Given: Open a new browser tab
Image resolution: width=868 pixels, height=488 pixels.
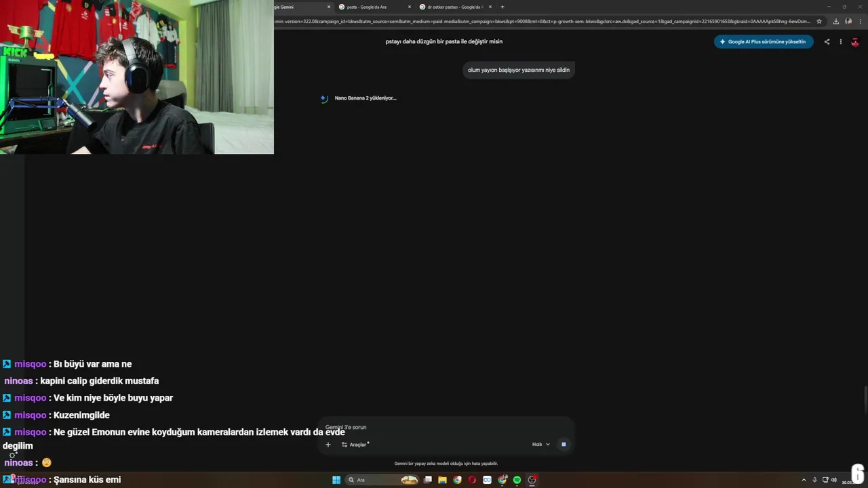Looking at the screenshot, I should [x=502, y=7].
